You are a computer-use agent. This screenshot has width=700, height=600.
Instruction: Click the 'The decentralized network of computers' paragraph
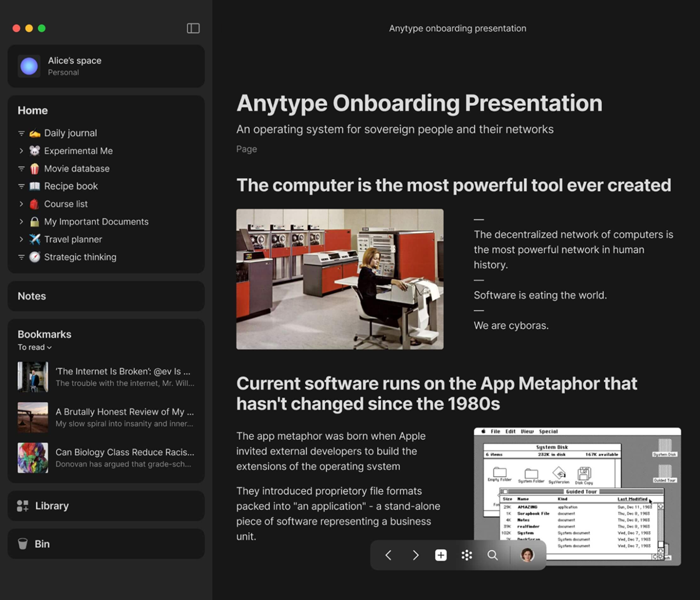coord(573,250)
